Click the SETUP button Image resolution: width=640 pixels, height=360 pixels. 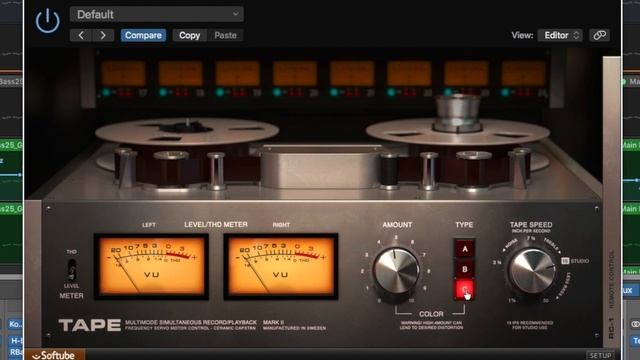coord(600,356)
